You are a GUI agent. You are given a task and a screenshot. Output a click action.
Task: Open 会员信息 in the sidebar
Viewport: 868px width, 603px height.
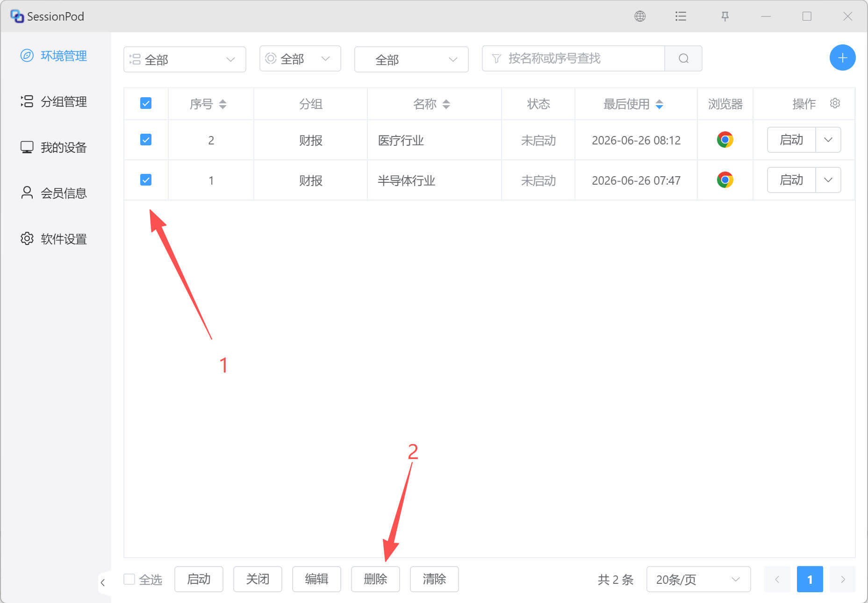tap(54, 193)
